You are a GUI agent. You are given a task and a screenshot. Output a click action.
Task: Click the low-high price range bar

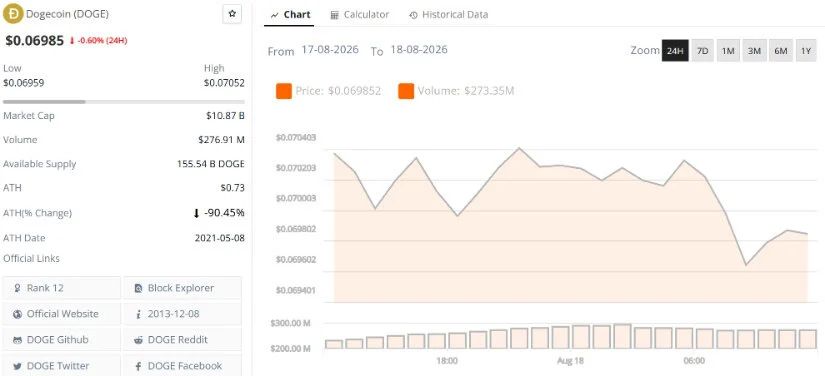124,101
